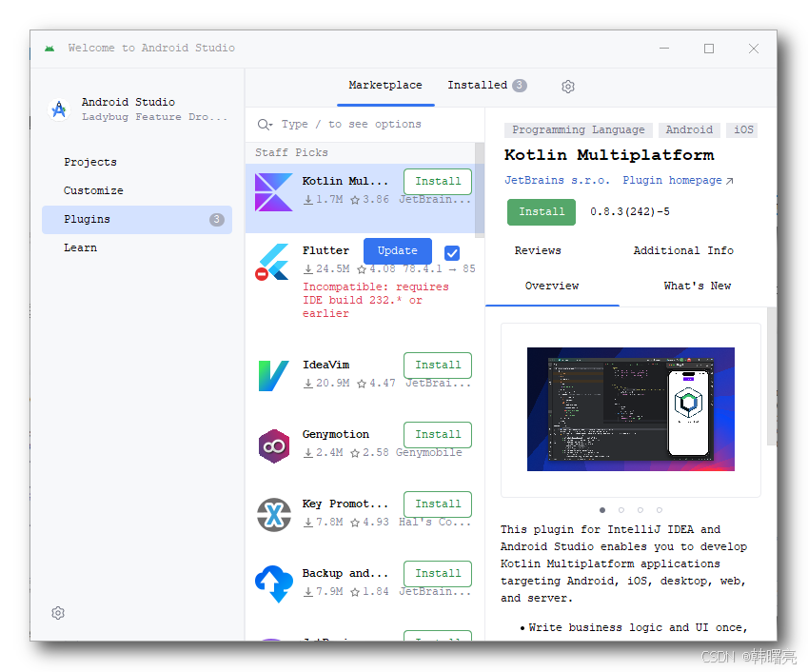Image resolution: width=808 pixels, height=672 pixels.
Task: Select the Genymotion plugin name
Action: (x=335, y=434)
